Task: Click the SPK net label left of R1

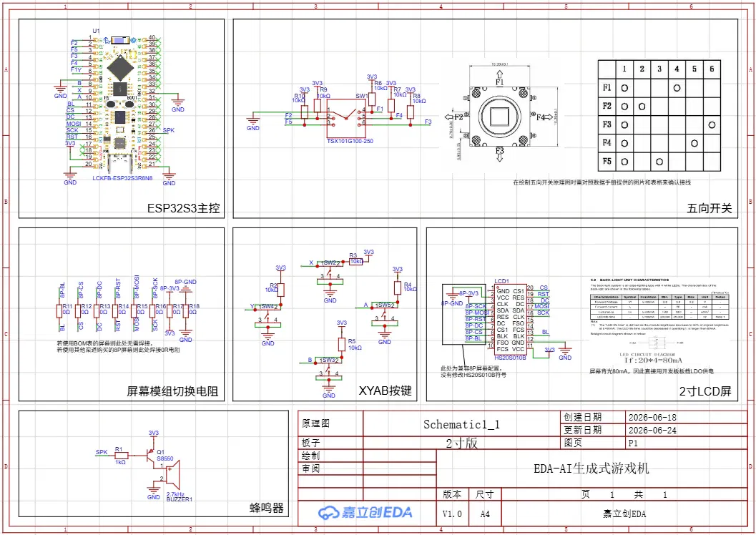Action: 102,452
